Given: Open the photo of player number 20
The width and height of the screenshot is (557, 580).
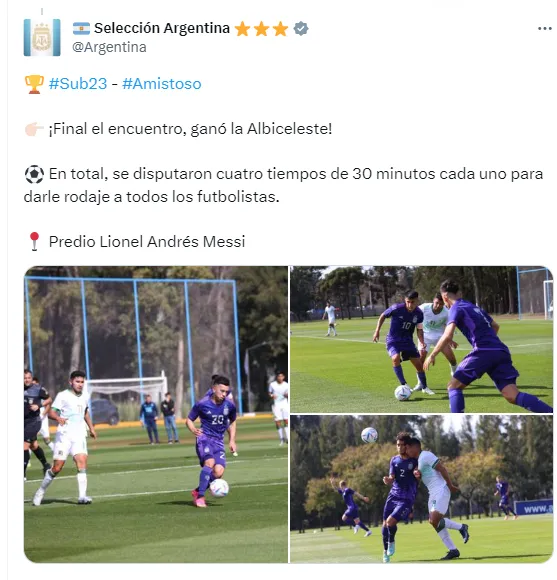Looking at the screenshot, I should (156, 414).
